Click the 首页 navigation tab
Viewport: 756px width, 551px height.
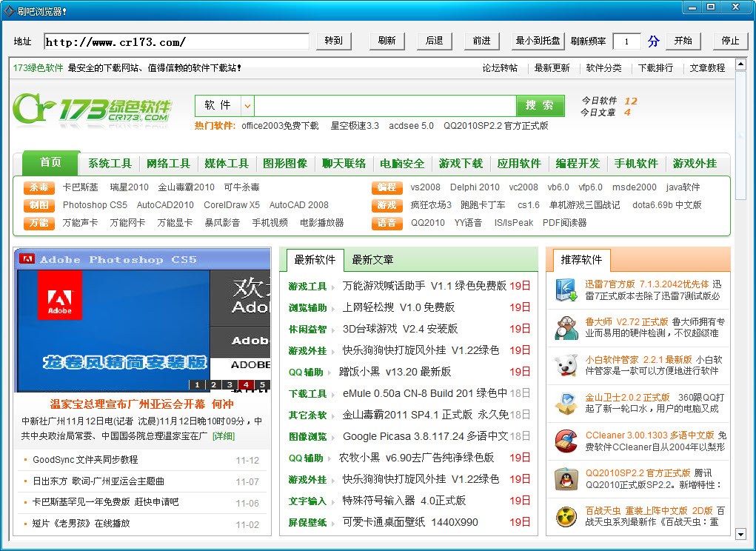point(50,162)
